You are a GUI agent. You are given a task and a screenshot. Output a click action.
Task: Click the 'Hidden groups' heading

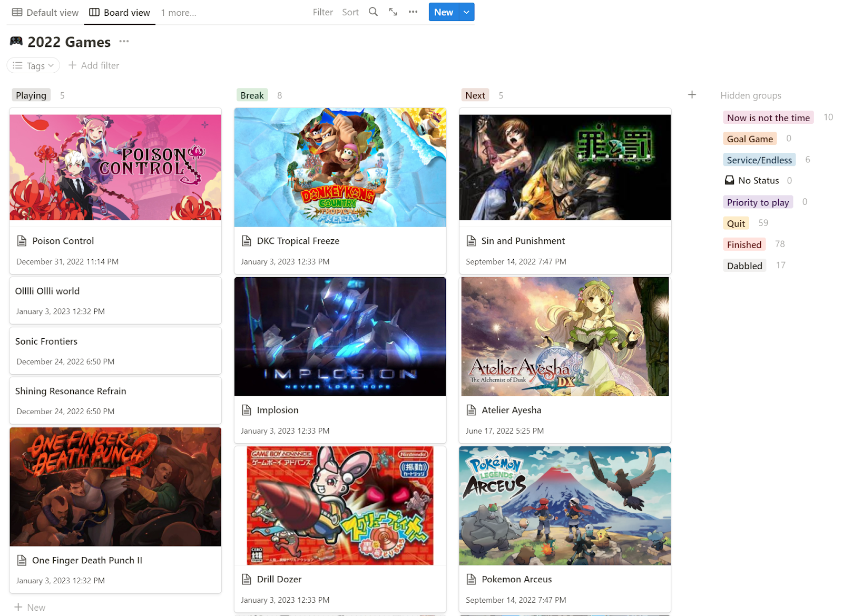[751, 95]
